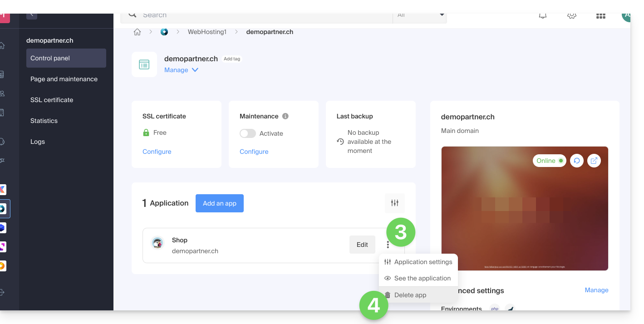Open three-dot menu for Shop app
The image size is (644, 324).
(x=388, y=245)
